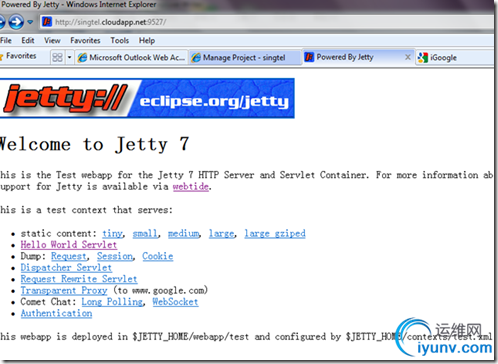This screenshot has height=364, width=498.
Task: Click the IE icon on Manage Project tab
Action: 196,57
